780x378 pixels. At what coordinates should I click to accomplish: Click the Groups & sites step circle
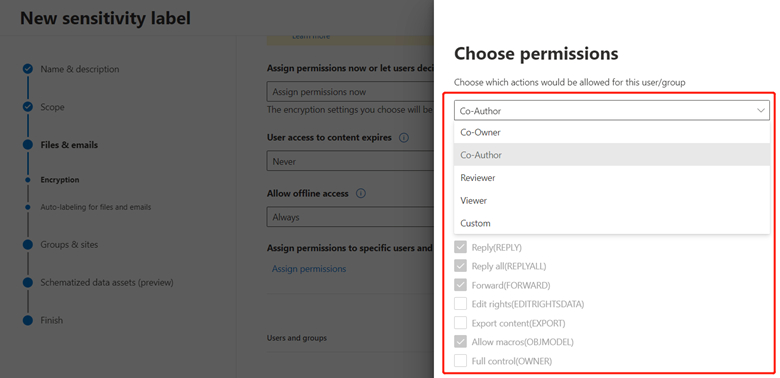[x=28, y=244]
